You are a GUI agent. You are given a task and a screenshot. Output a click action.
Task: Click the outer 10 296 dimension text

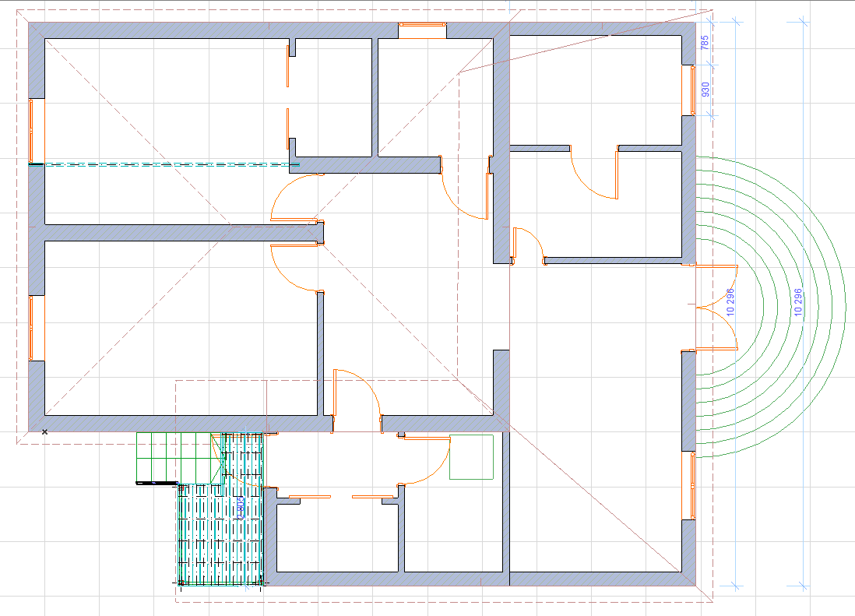797,302
